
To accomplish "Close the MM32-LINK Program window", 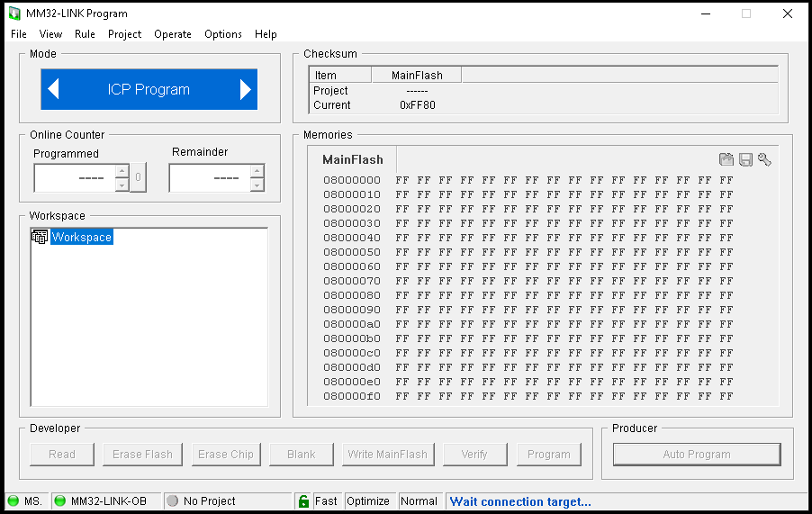I will click(788, 14).
